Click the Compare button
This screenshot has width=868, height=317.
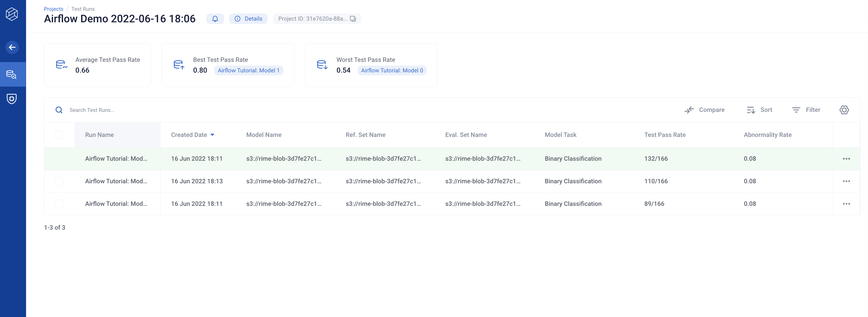click(704, 110)
